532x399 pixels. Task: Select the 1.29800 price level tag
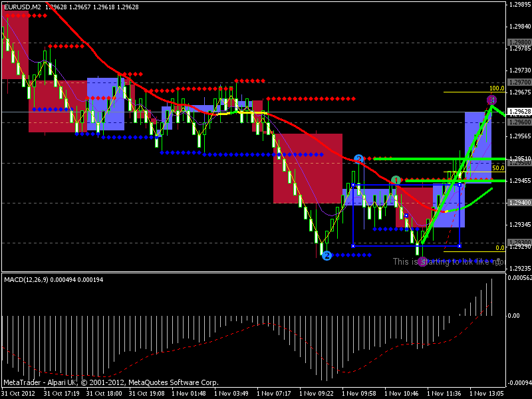[x=519, y=43]
